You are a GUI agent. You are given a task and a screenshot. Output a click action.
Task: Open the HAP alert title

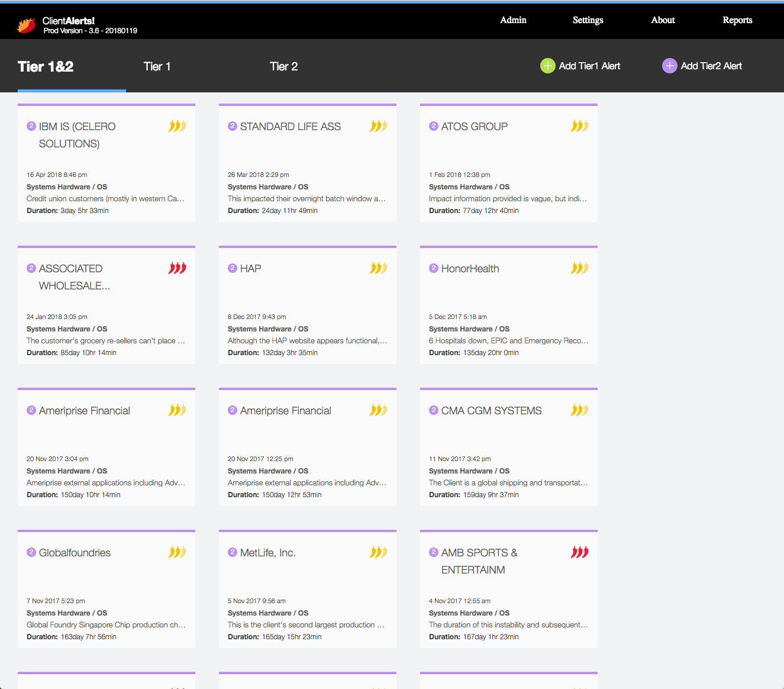click(x=251, y=269)
